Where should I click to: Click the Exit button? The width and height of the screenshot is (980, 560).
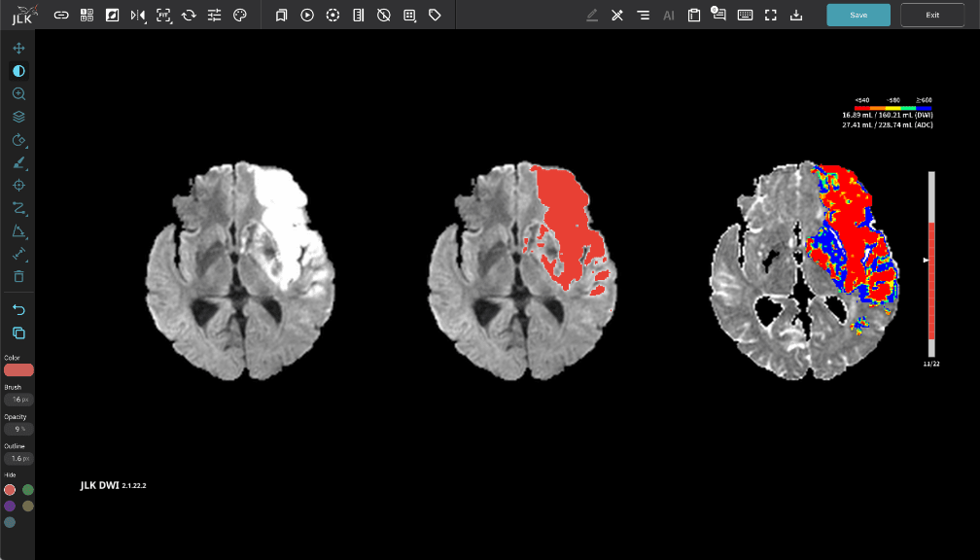click(x=932, y=15)
